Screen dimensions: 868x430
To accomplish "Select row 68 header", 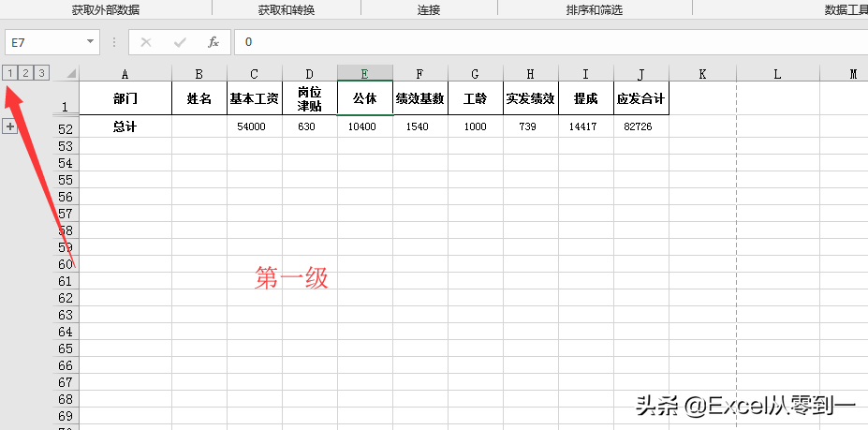I will click(66, 399).
